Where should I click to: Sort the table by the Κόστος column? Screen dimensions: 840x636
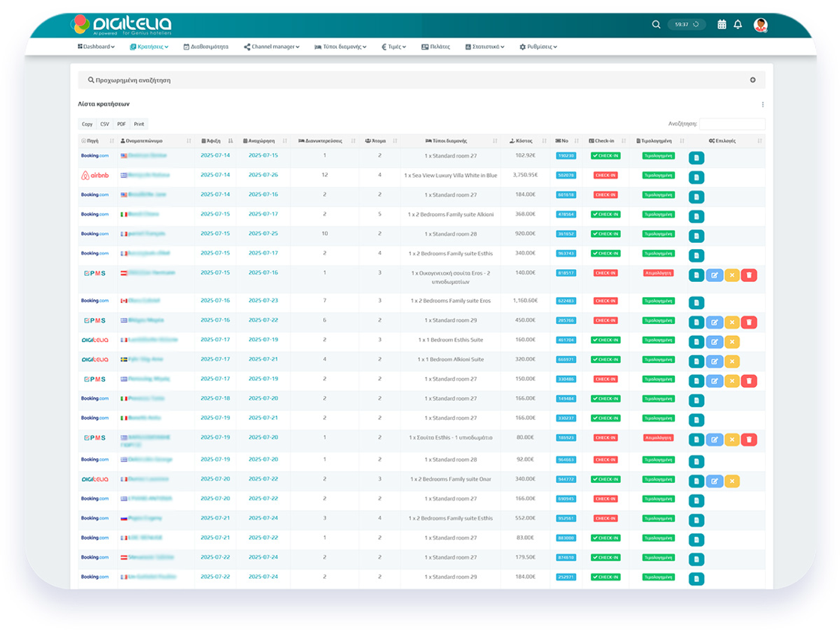click(525, 141)
